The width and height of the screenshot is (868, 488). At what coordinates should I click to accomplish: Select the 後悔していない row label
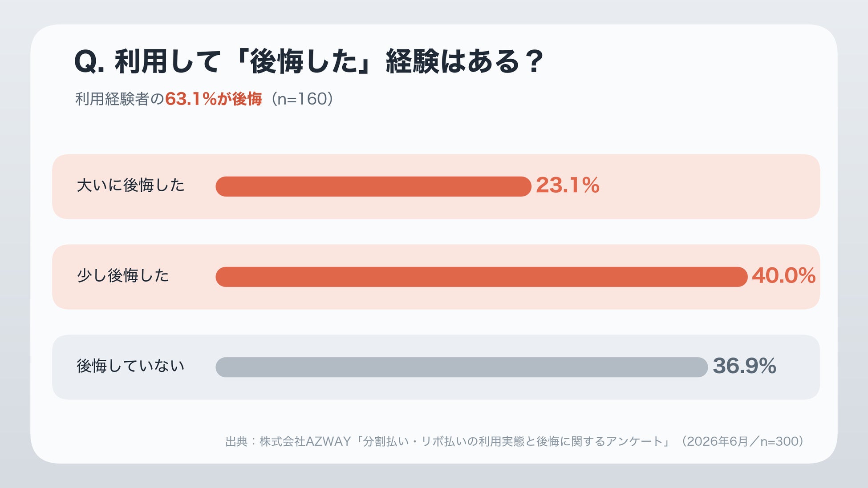pyautogui.click(x=130, y=366)
